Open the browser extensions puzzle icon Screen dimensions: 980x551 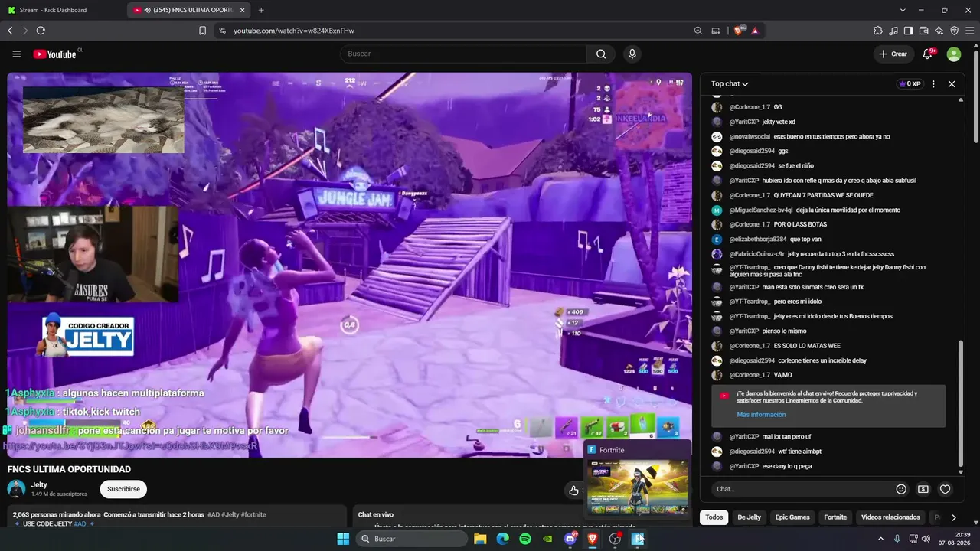[877, 31]
